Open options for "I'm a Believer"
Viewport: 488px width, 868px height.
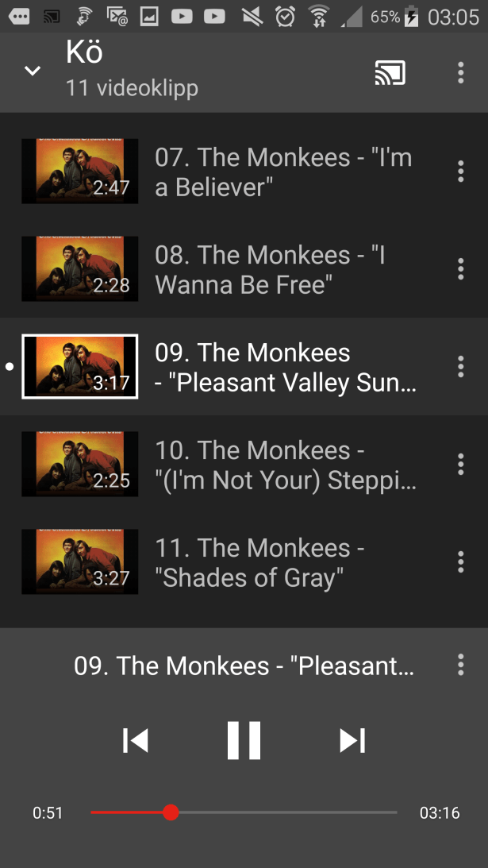click(460, 172)
